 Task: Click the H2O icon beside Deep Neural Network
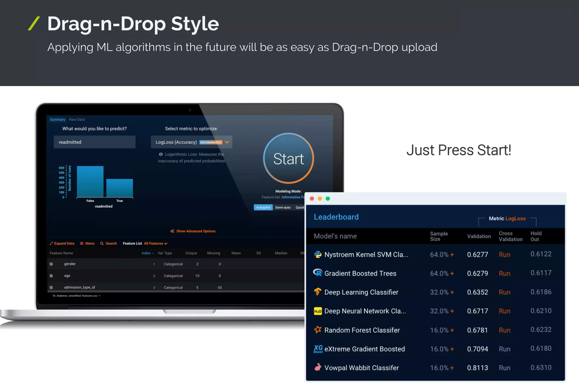coord(318,311)
